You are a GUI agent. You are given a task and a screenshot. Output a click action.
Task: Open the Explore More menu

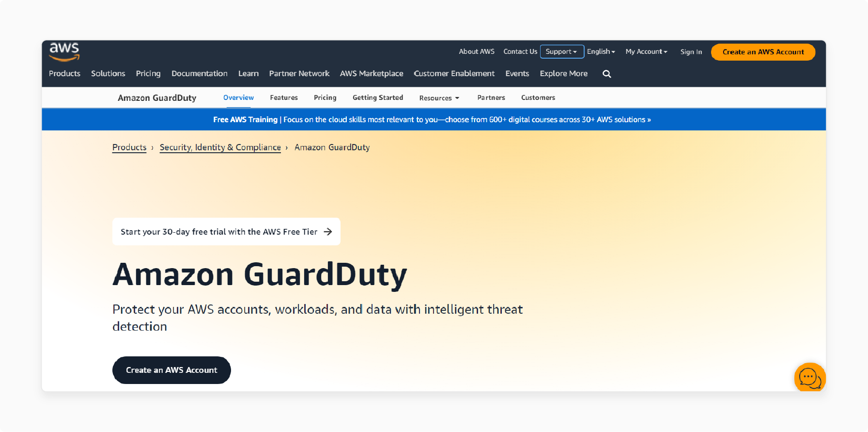(564, 74)
